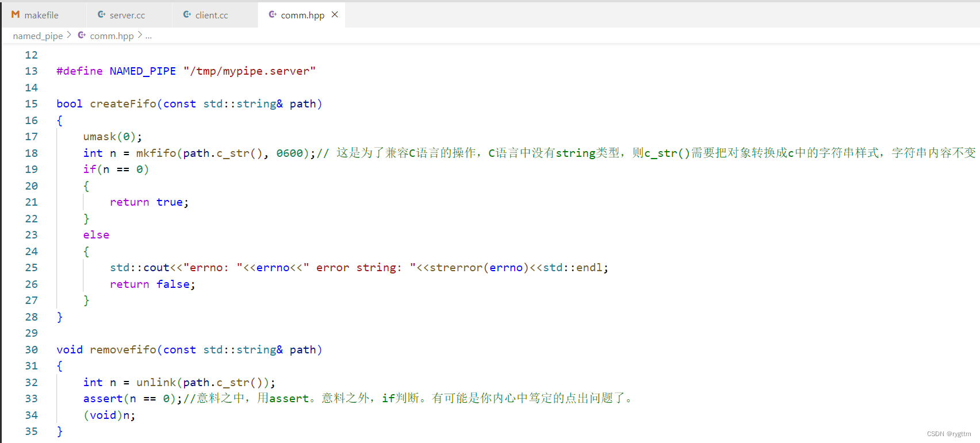980x443 pixels.
Task: Click the assert(n == 0) statement
Action: tap(129, 399)
